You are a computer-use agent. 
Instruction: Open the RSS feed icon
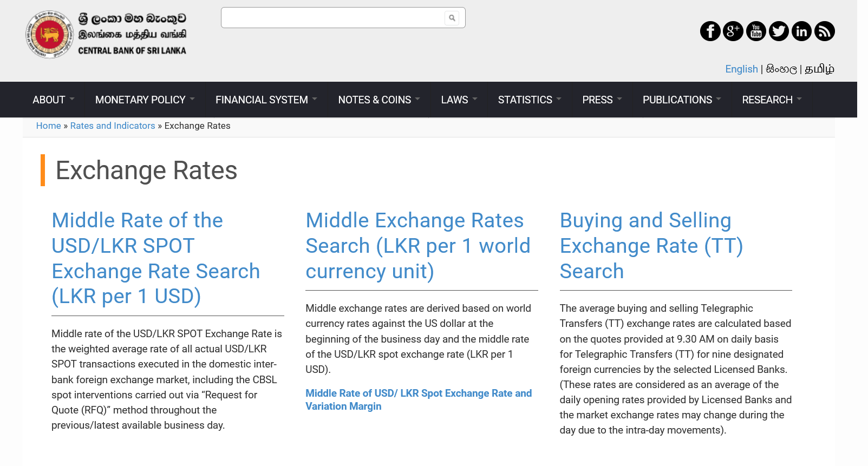[825, 31]
